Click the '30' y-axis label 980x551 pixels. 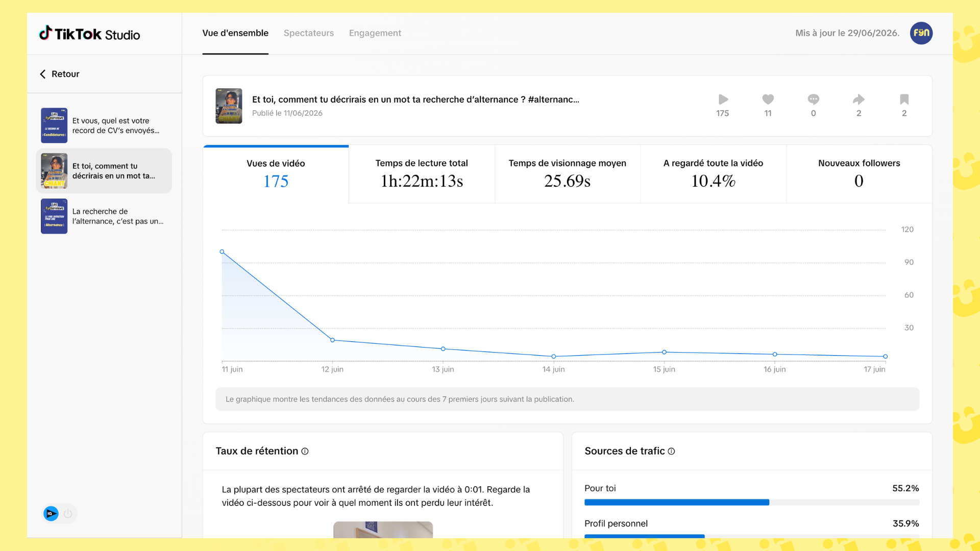tap(909, 328)
